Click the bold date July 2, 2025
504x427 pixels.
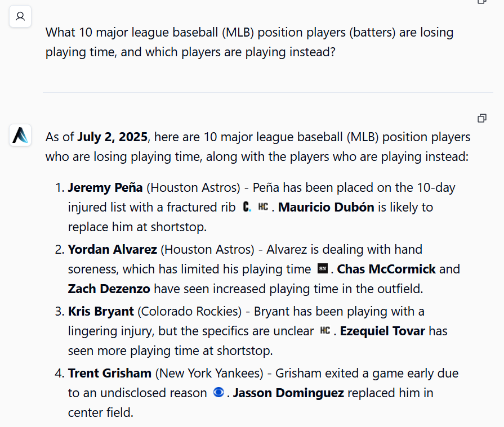pyautogui.click(x=112, y=137)
